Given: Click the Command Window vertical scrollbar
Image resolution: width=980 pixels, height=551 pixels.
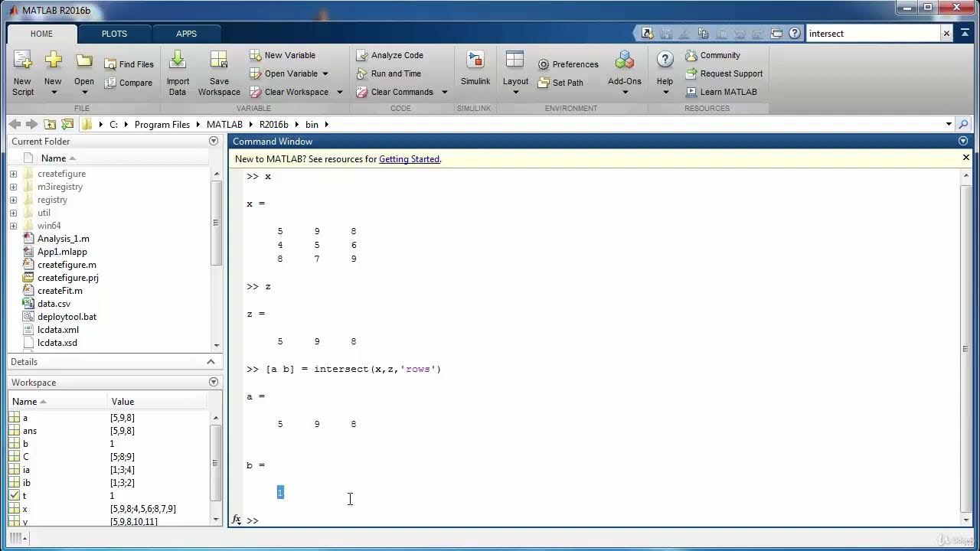Looking at the screenshot, I should point(965,349).
